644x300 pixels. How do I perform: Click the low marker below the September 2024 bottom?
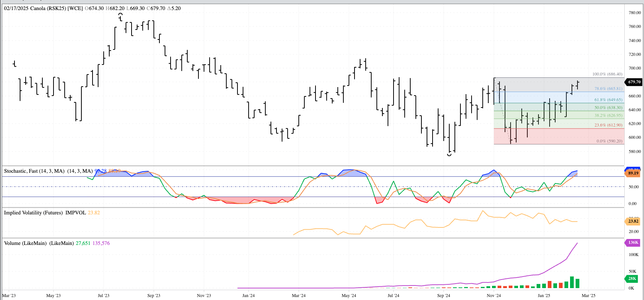pyautogui.click(x=449, y=154)
